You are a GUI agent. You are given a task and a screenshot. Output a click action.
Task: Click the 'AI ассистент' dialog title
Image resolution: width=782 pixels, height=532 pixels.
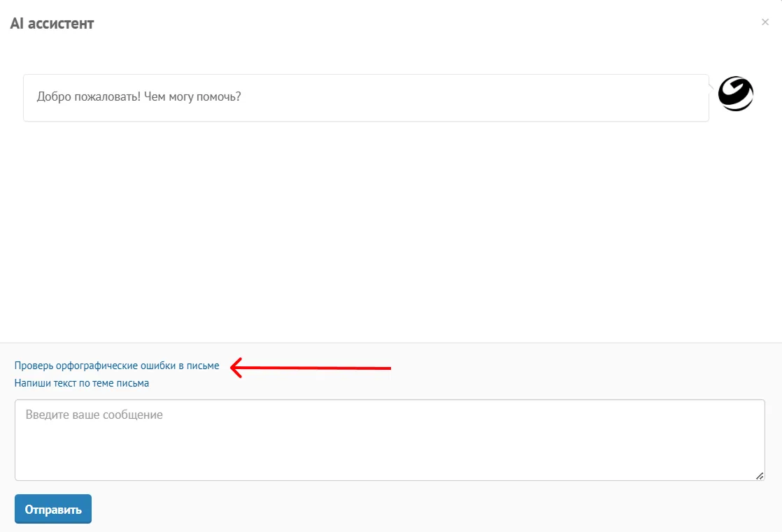52,24
